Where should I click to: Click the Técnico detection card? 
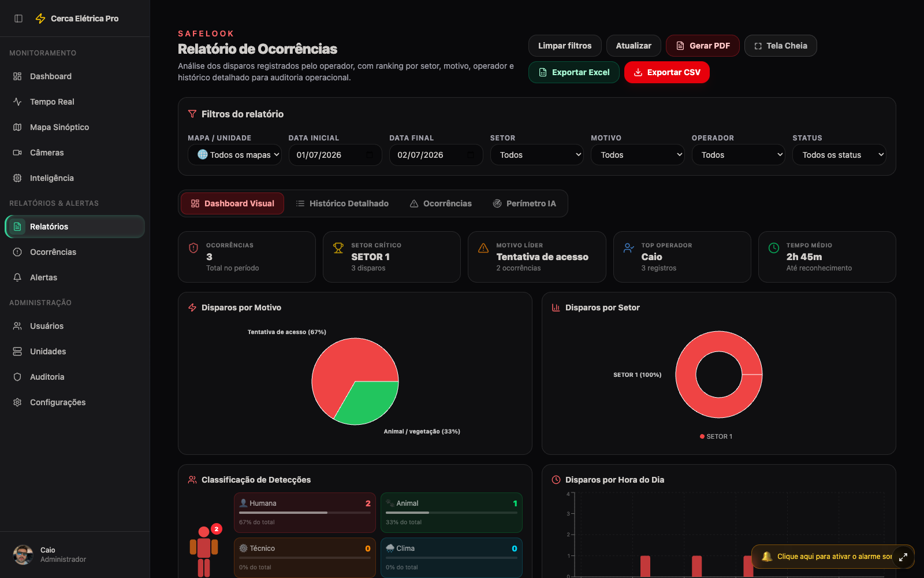(305, 558)
